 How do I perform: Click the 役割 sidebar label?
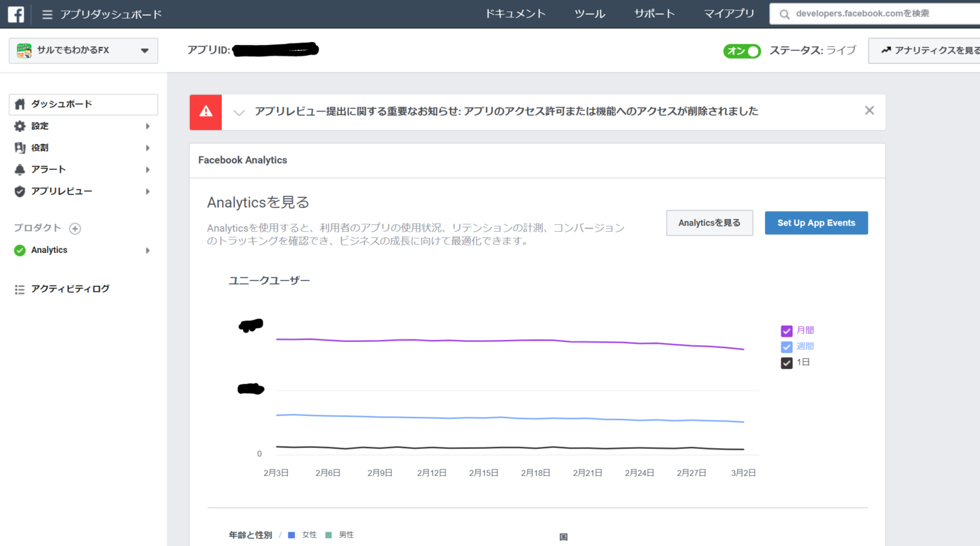coord(40,148)
